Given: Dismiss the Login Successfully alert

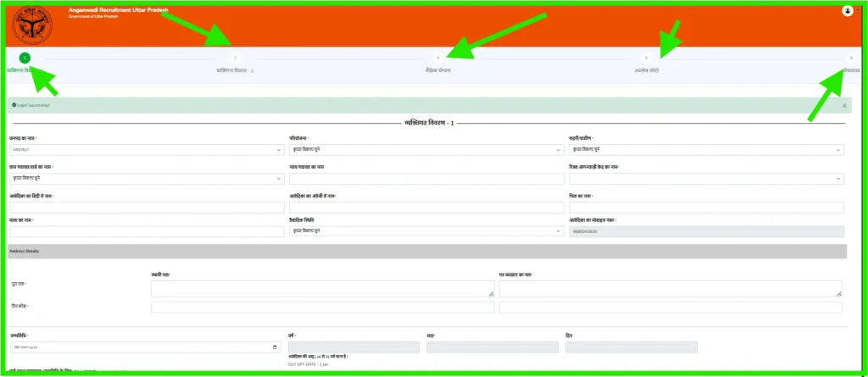Looking at the screenshot, I should click(x=844, y=105).
